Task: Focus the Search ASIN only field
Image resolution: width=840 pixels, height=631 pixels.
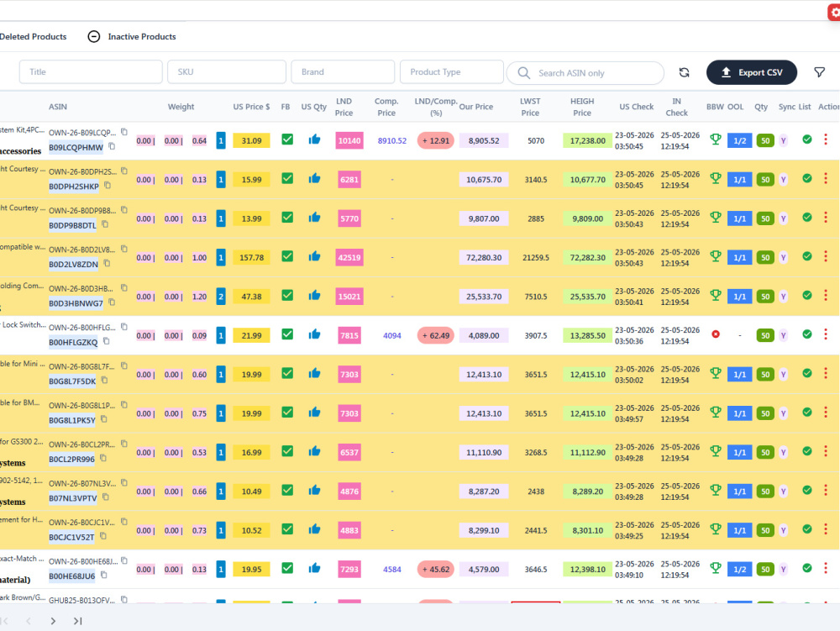Action: pos(585,73)
